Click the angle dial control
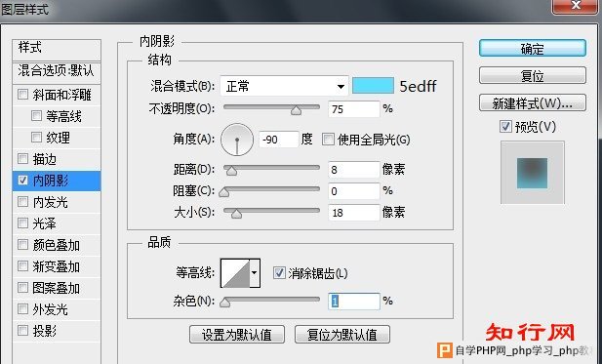The image size is (602, 364). point(237,140)
